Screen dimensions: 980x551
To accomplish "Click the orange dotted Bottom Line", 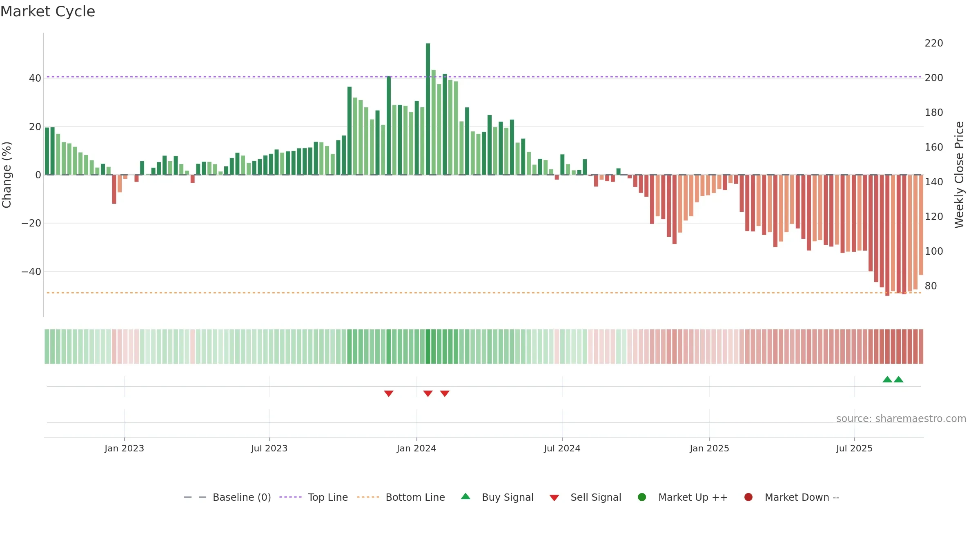I will pyautogui.click(x=484, y=293).
